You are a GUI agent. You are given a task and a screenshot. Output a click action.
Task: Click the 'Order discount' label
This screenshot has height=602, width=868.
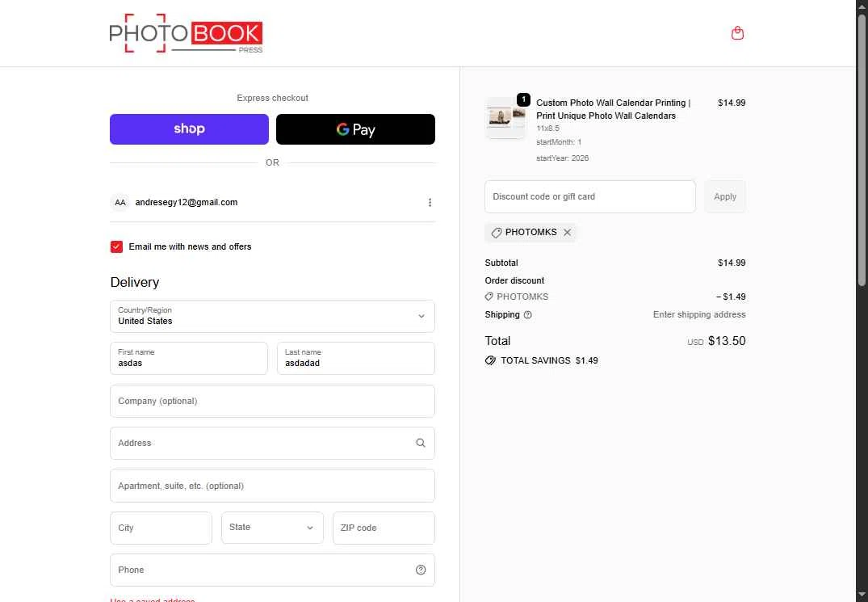[x=514, y=280]
